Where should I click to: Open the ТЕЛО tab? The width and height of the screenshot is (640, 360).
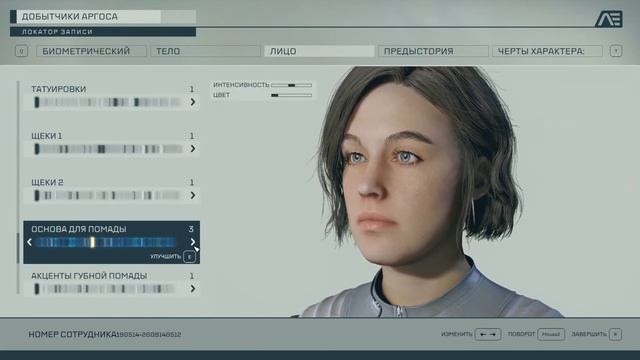205,51
